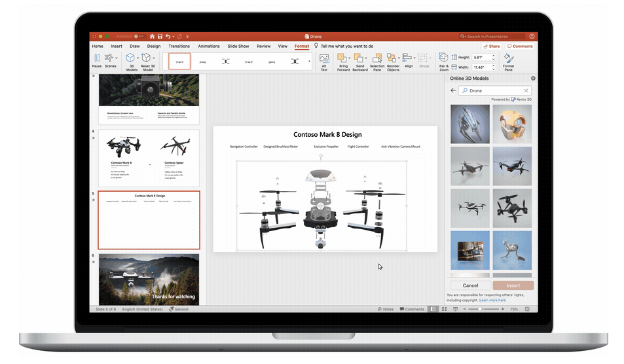Viewport: 624px width, 364px height.
Task: Expand the Send Backward dropdown arrow
Action: point(366,58)
